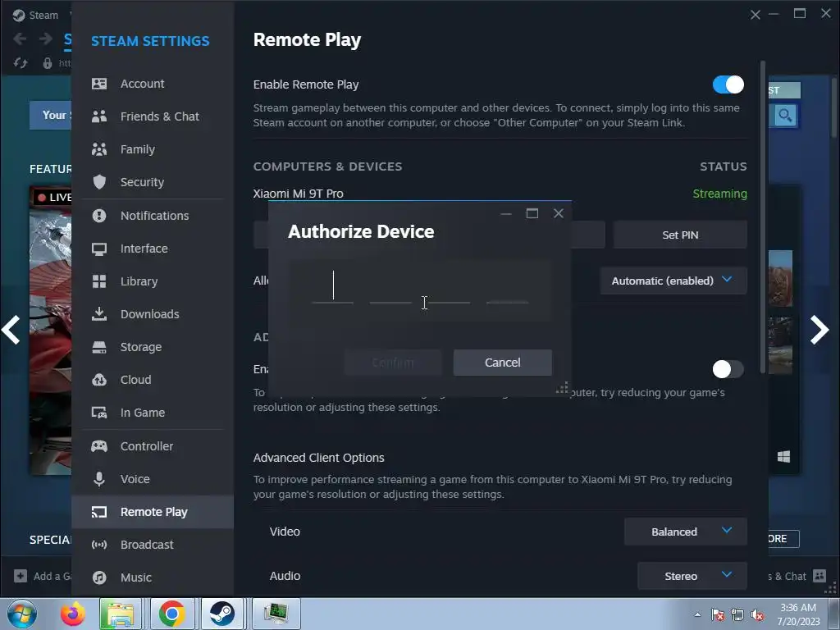Click the Remote Play cast icon
The width and height of the screenshot is (840, 630).
pyautogui.click(x=99, y=512)
